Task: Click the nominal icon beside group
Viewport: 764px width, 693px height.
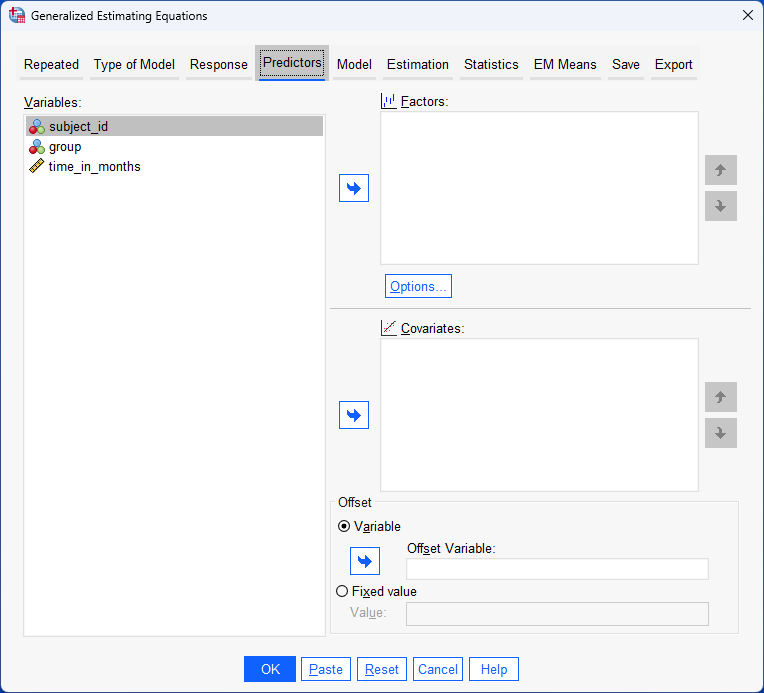Action: (37, 147)
